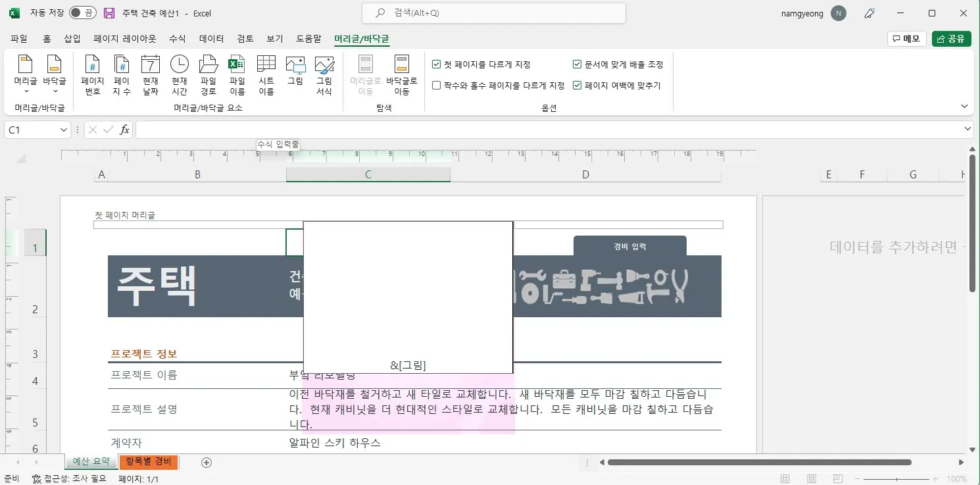Insert the current time into the header
The image size is (980, 485).
(179, 72)
